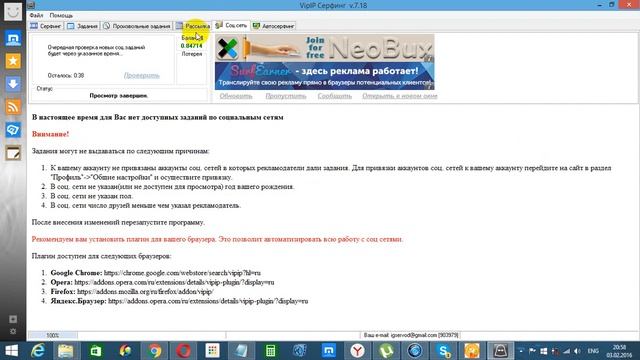Click the blue snap icon in sidebar
Image resolution: width=640 pixels, height=360 pixels.
13,130
